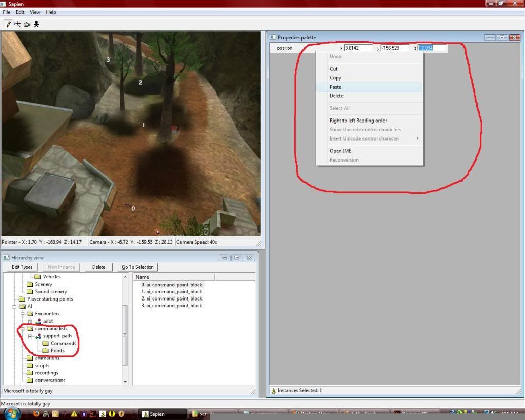Click the stick-figure player tool icon

click(x=36, y=24)
